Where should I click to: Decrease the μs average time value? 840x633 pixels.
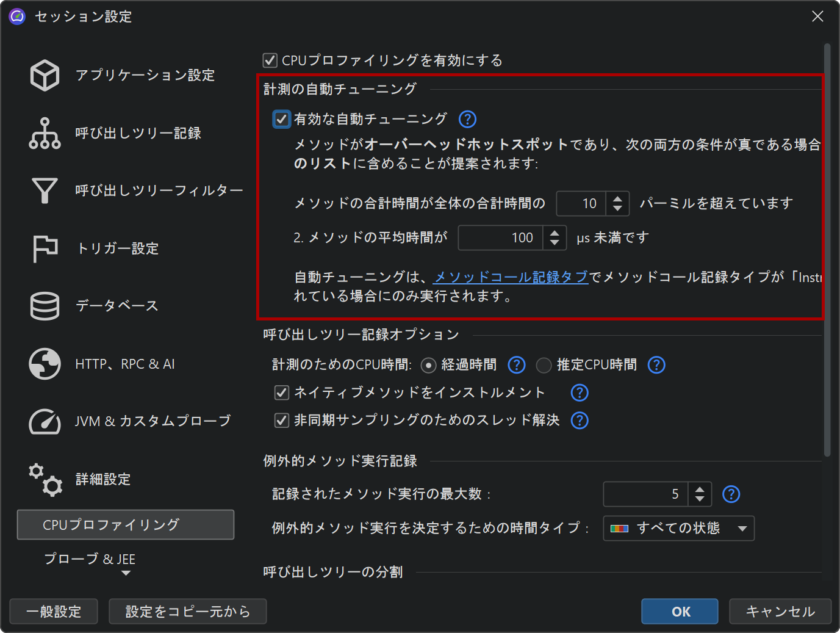554,244
